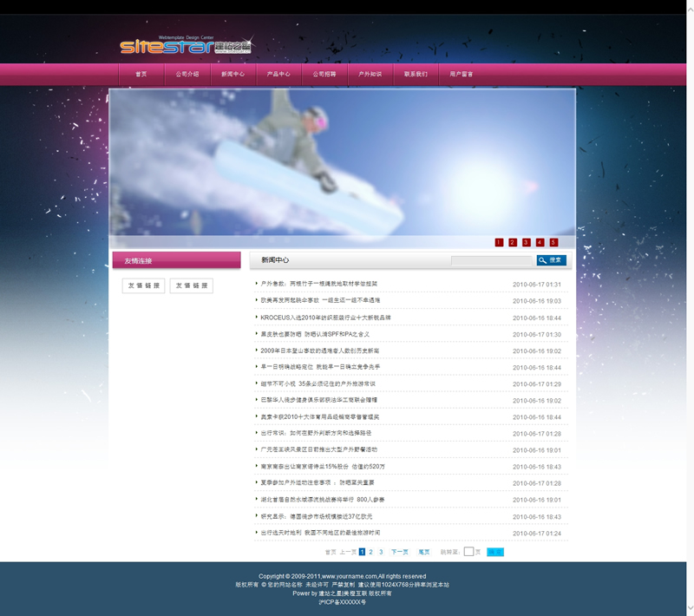Switch banner to slide number 5
694x616 pixels.
(553, 243)
